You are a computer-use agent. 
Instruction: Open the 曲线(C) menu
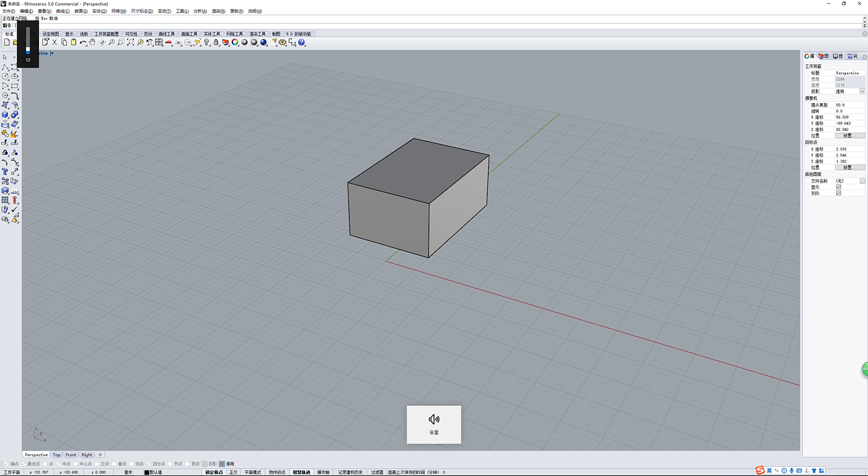pyautogui.click(x=63, y=11)
